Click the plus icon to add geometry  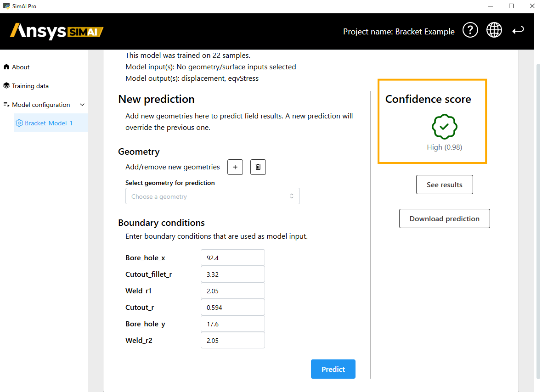[235, 167]
